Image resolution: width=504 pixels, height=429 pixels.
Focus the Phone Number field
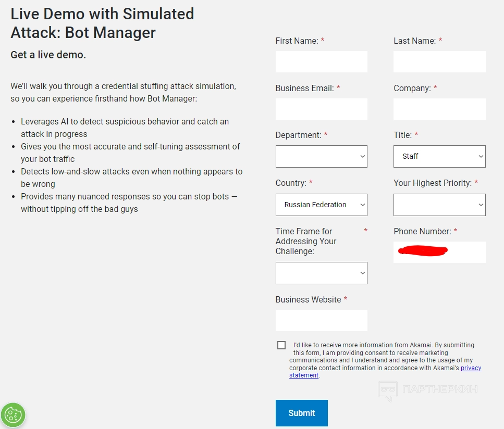point(439,252)
